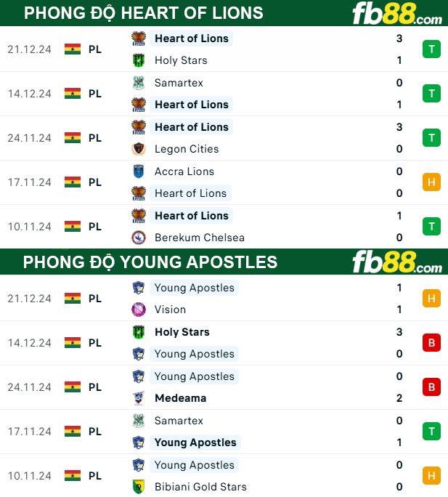
Task: Click the Holy Stars crest, 21.12.24 match
Action: point(139,60)
